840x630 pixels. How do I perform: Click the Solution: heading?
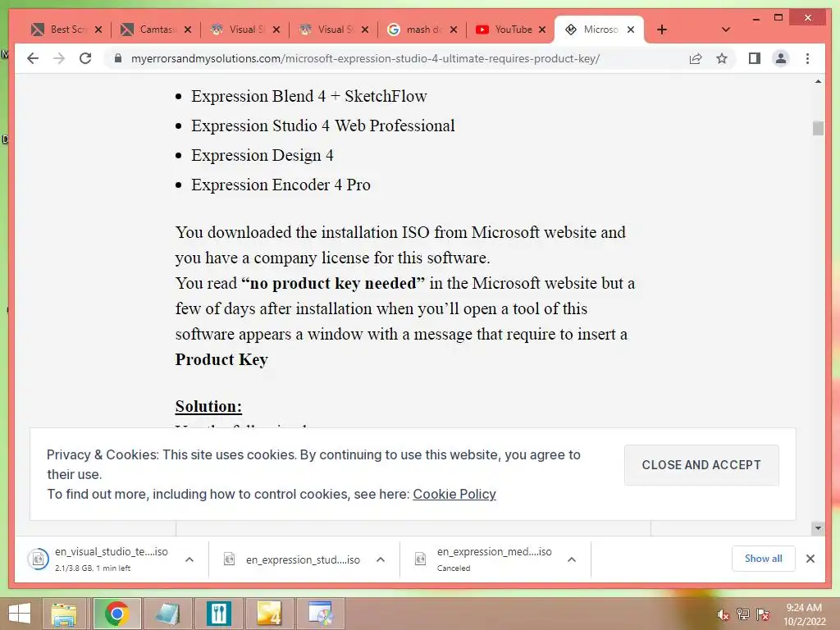(208, 407)
